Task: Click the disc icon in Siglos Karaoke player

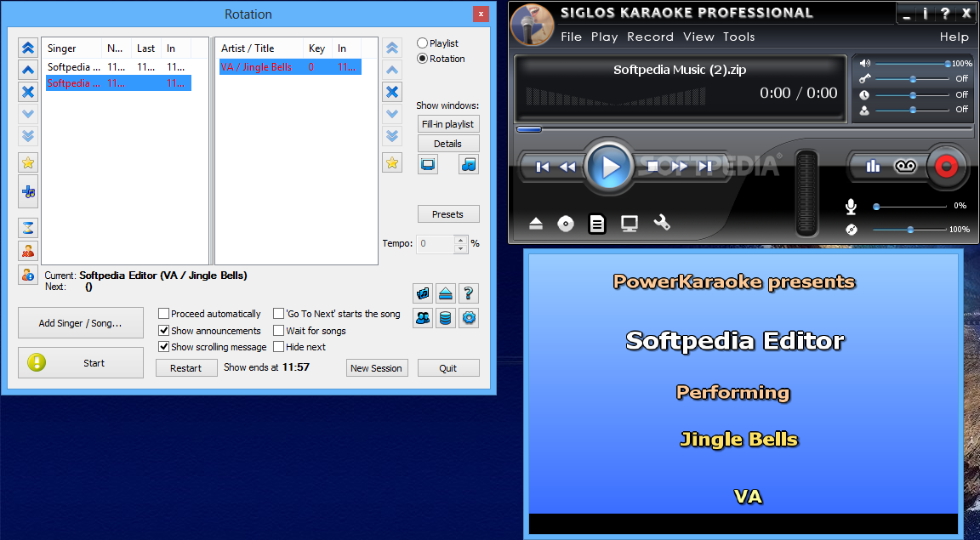Action: [x=566, y=223]
